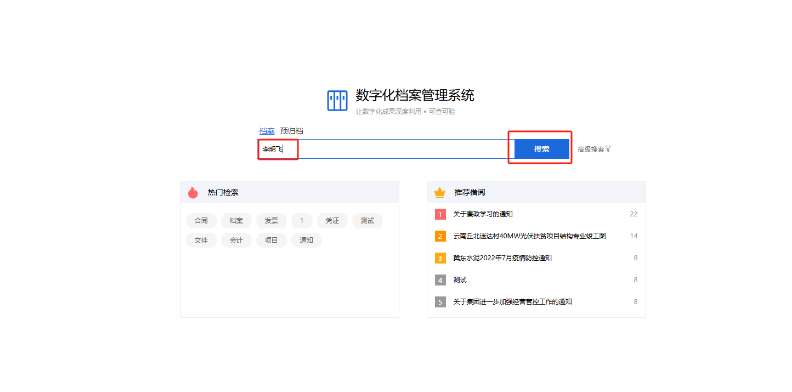Select the "1" hot search tag

pyautogui.click(x=302, y=221)
